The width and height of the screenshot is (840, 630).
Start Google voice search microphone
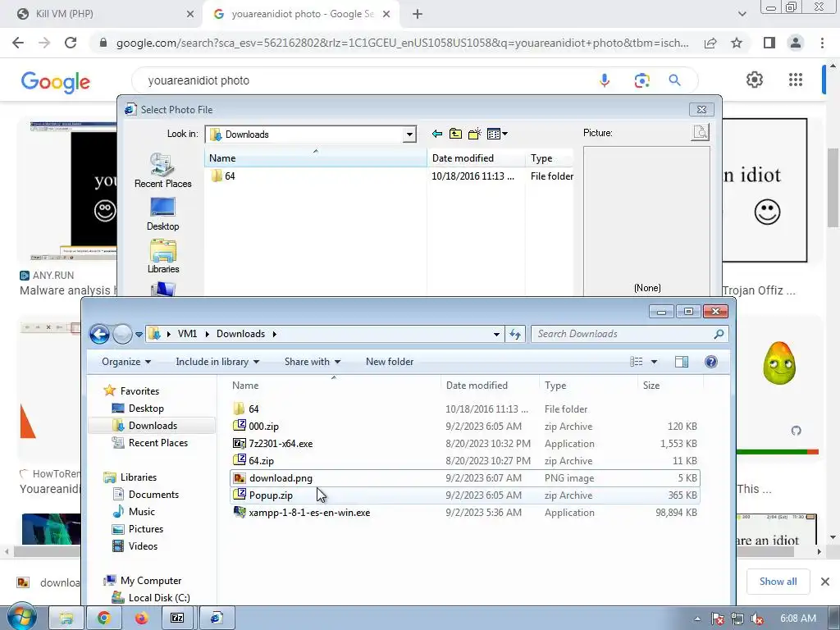[x=605, y=80]
